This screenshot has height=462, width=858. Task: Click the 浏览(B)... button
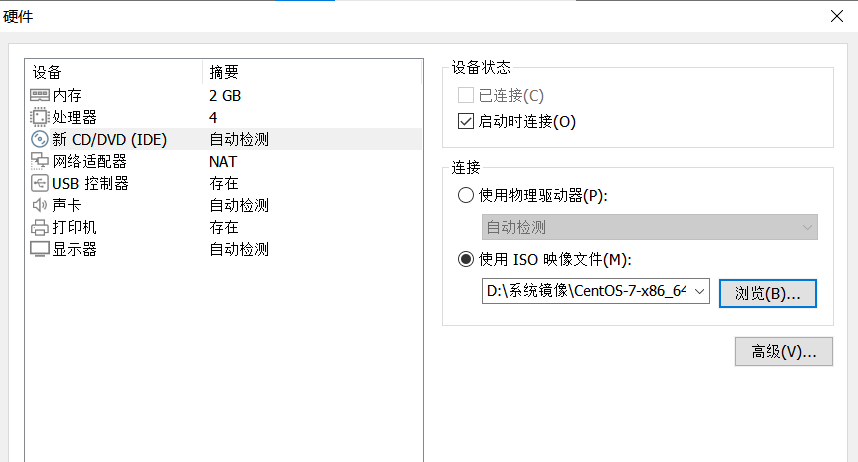pos(768,293)
